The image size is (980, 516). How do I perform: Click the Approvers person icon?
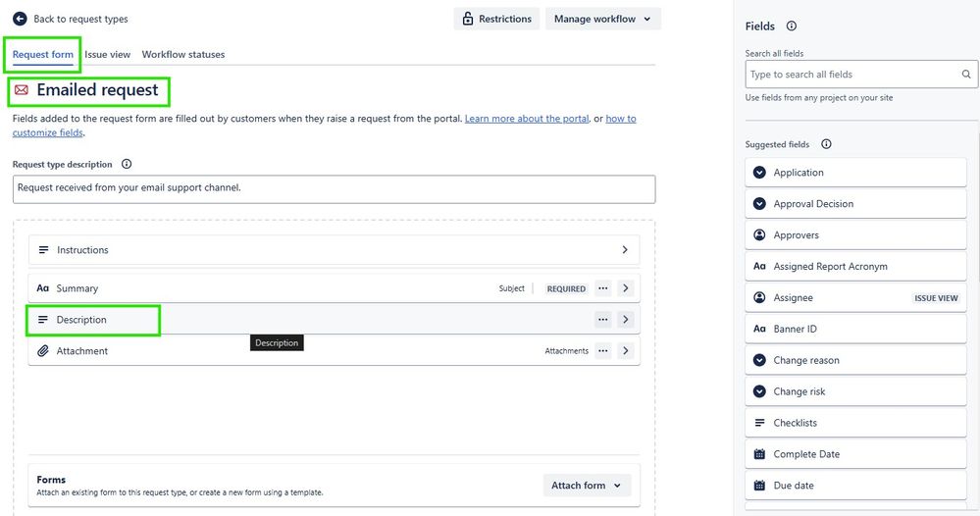click(759, 234)
